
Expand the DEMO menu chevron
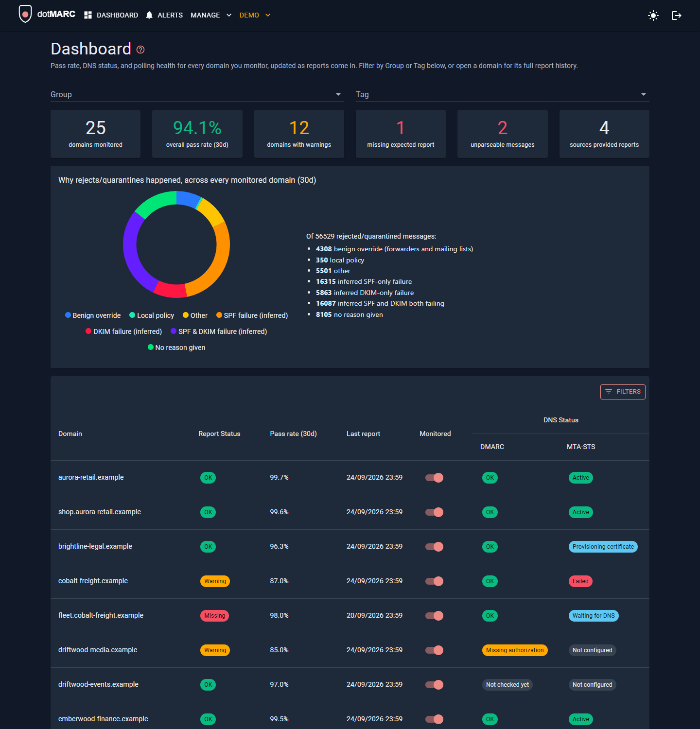point(268,16)
